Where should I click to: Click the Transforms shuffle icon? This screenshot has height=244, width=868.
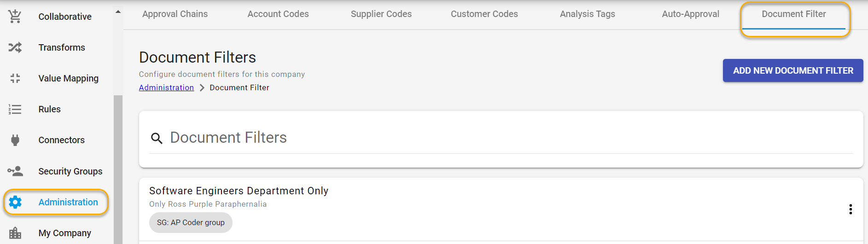click(x=15, y=47)
